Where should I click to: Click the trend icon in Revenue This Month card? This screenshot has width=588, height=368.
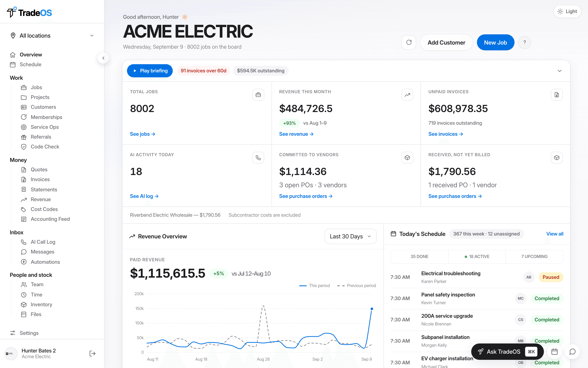point(407,95)
